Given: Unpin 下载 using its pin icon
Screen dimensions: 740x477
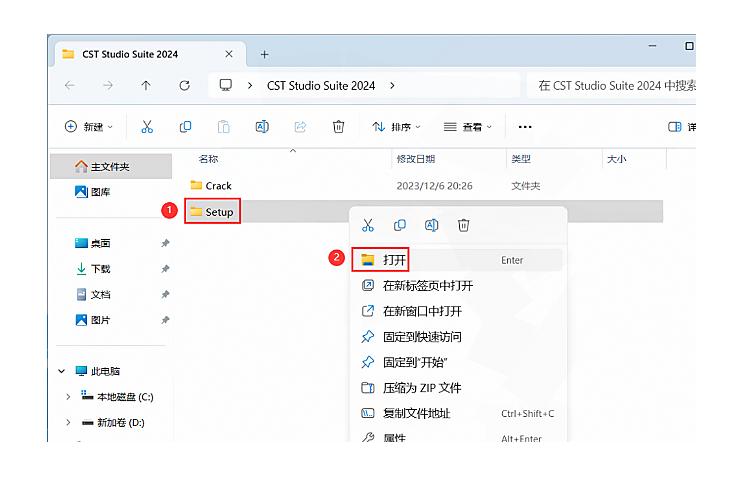Looking at the screenshot, I should pos(165,269).
